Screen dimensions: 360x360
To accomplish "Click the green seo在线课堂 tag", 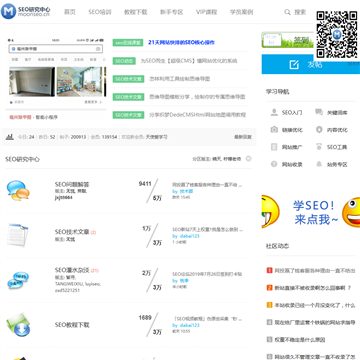I will coord(128,42).
